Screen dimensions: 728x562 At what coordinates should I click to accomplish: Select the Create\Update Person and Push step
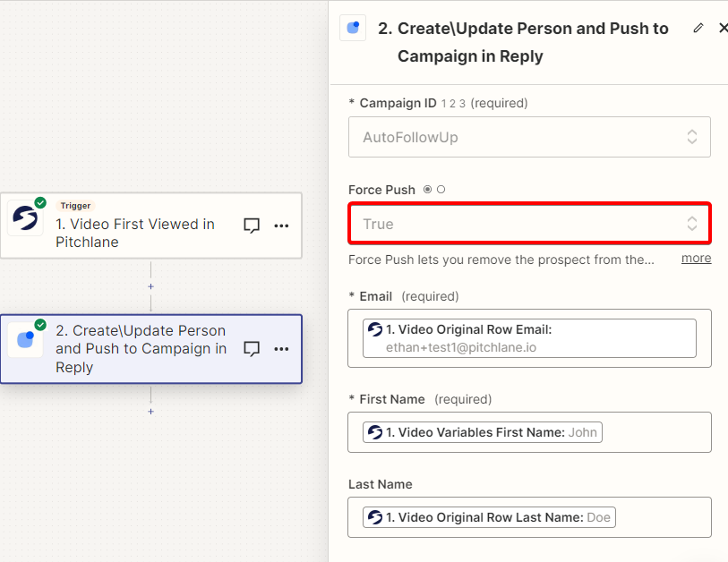tap(151, 349)
